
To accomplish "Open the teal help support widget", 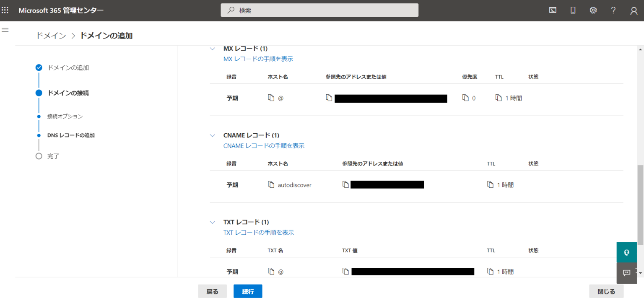I will 626,252.
